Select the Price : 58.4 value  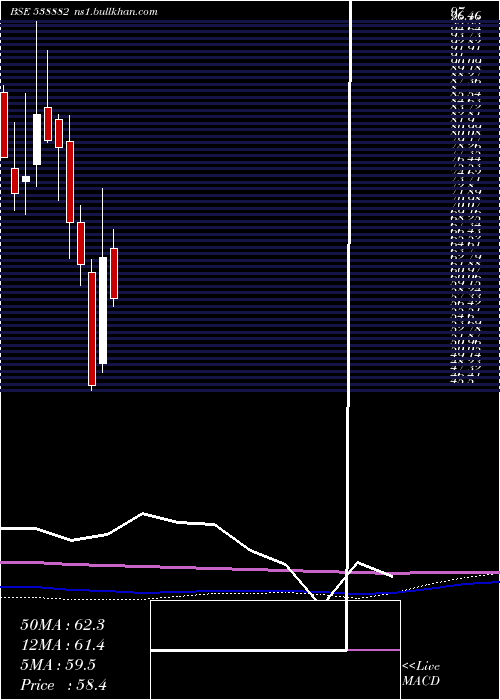pos(63,685)
